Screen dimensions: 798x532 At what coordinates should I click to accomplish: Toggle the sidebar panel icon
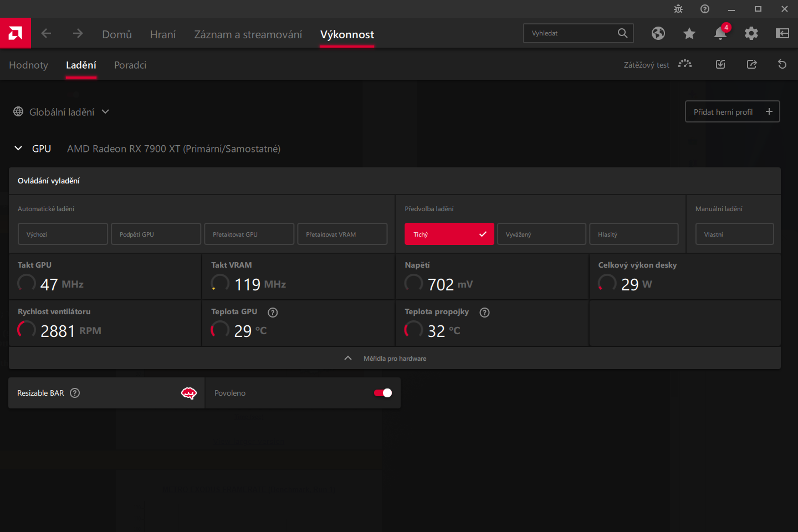pos(782,33)
